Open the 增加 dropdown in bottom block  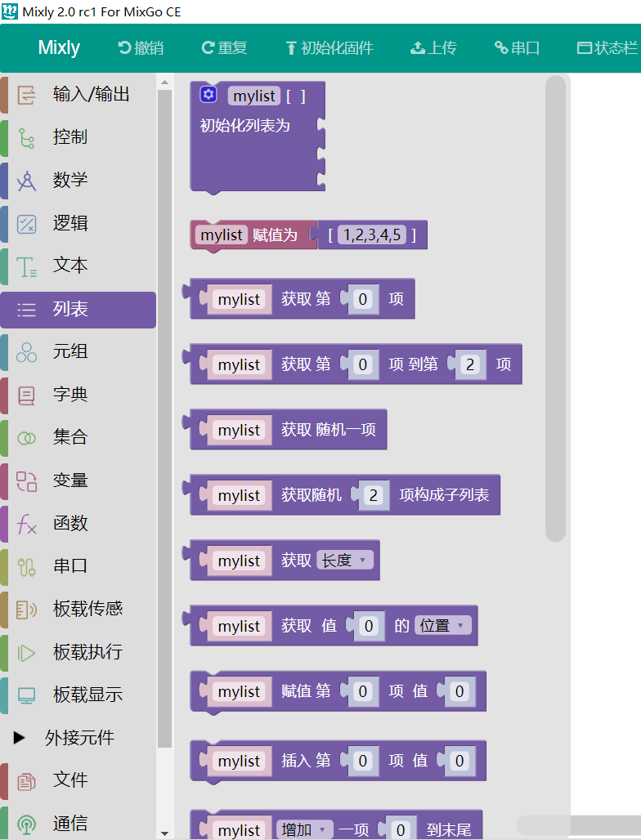pos(304,830)
